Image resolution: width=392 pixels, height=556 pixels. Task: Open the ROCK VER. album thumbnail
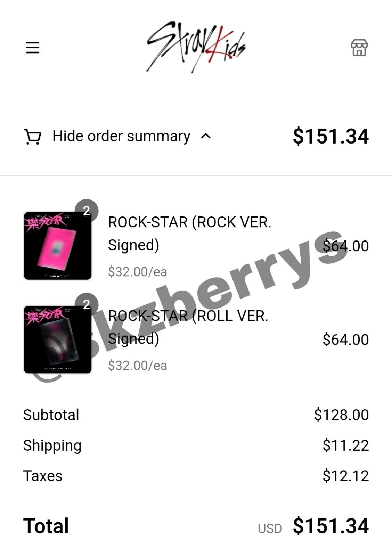[58, 246]
